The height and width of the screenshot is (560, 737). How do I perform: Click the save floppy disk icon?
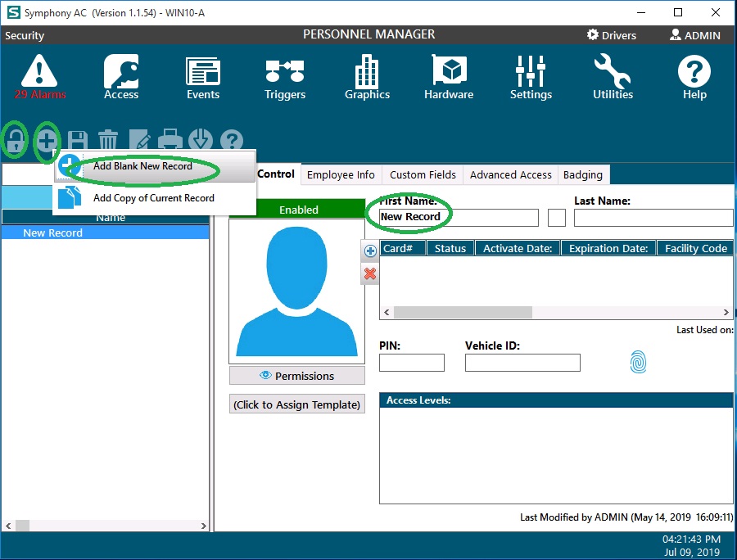click(78, 140)
